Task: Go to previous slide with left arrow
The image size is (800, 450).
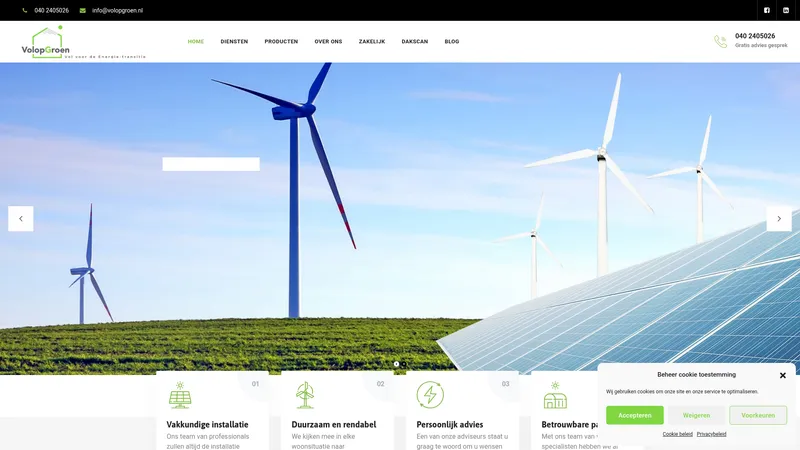Action: pos(21,218)
